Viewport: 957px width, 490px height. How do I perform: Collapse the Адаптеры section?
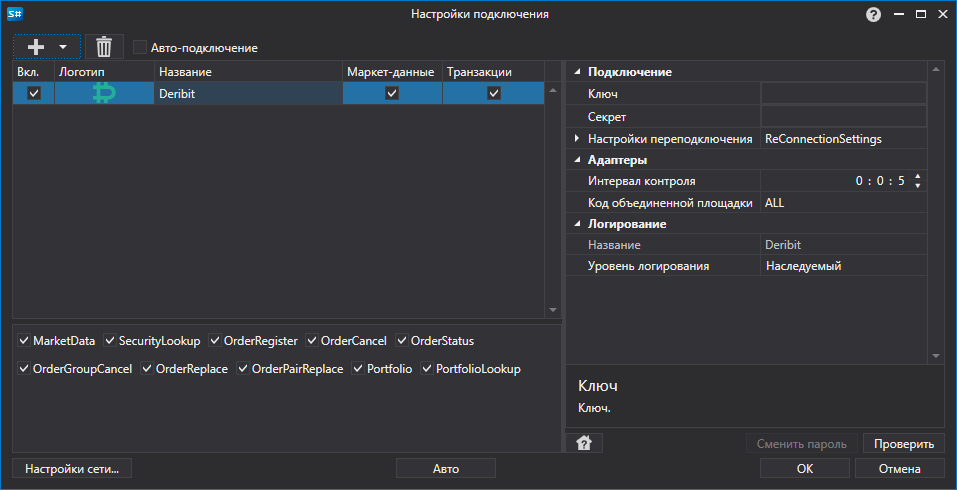577,160
